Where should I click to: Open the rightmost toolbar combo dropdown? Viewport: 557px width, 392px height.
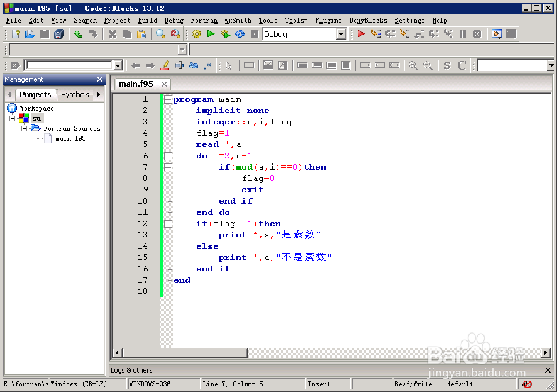[551, 65]
